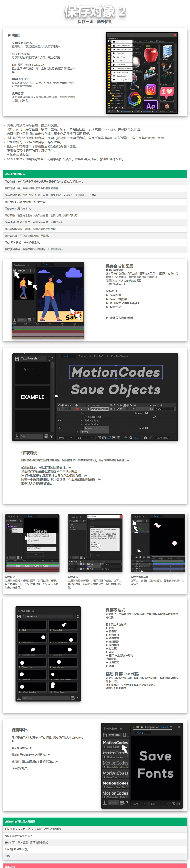Image resolution: width=190 pixels, height=868 pixels.
Task: Click the Add arrow button for Animator 1
Action: 146,428
